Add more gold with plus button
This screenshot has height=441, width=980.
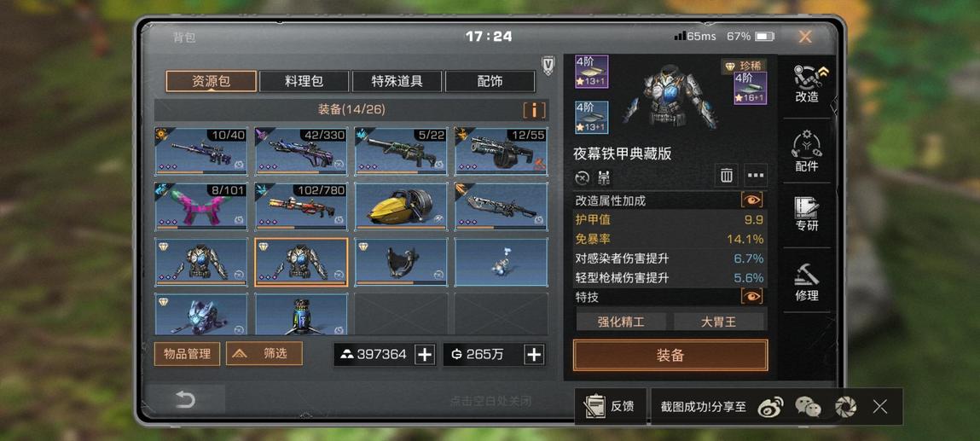[x=534, y=354]
